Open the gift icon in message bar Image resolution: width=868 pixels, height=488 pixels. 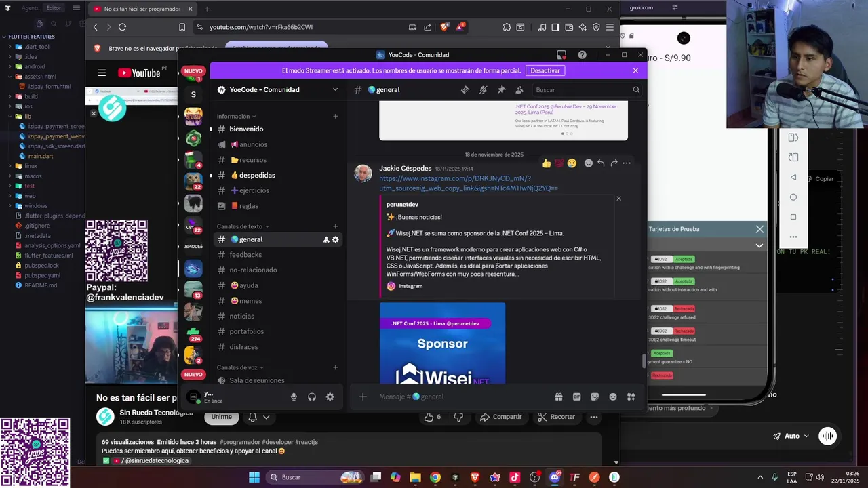pos(559,396)
